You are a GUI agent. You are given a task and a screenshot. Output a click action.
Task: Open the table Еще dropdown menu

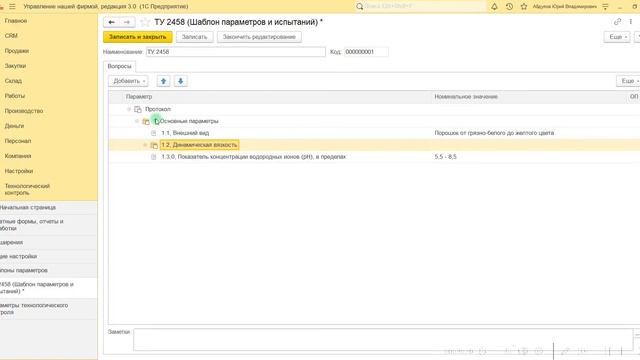[x=629, y=81]
